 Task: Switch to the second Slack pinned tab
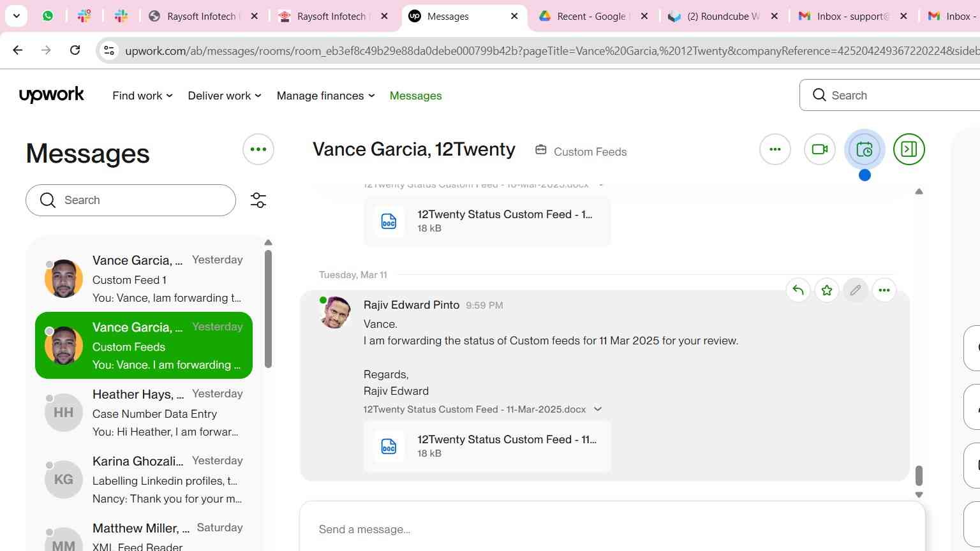tap(121, 16)
